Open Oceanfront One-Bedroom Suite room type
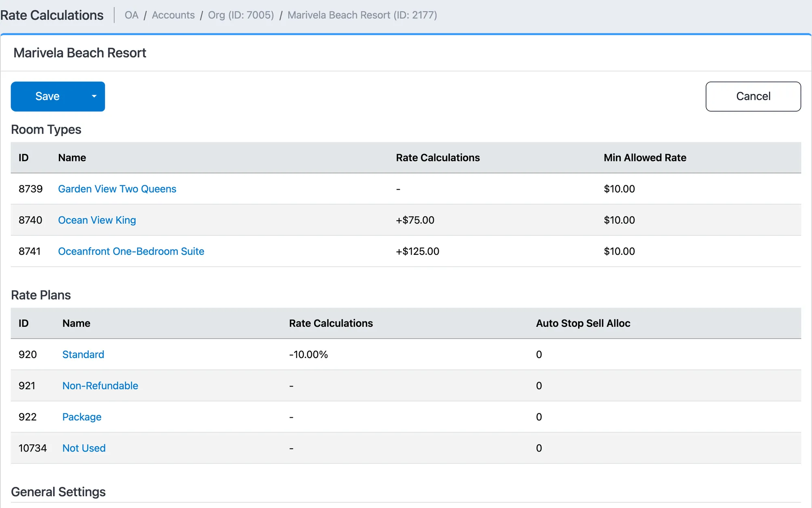Image resolution: width=812 pixels, height=508 pixels. (x=131, y=252)
